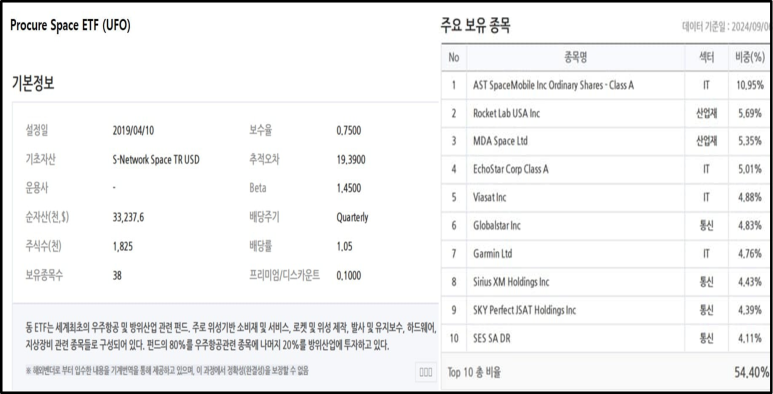This screenshot has width=773, height=394.
Task: Click the 추적오차 label
Action: 264,159
